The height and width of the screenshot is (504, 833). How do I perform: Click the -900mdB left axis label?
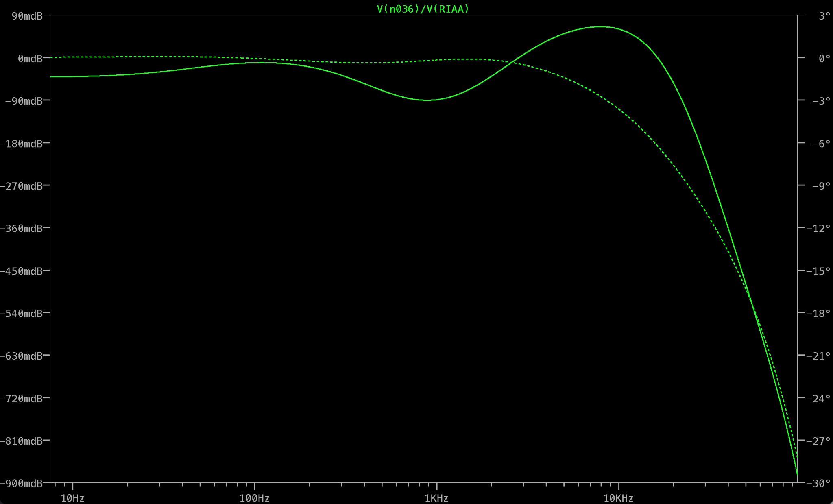pyautogui.click(x=22, y=483)
